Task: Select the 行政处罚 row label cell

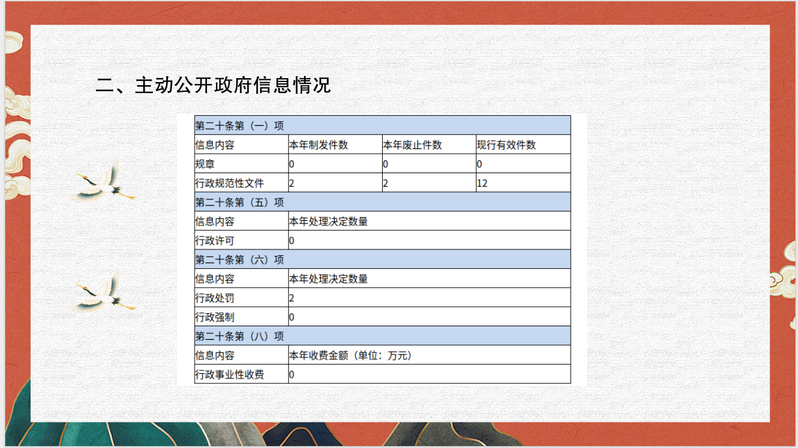Action: (x=240, y=298)
